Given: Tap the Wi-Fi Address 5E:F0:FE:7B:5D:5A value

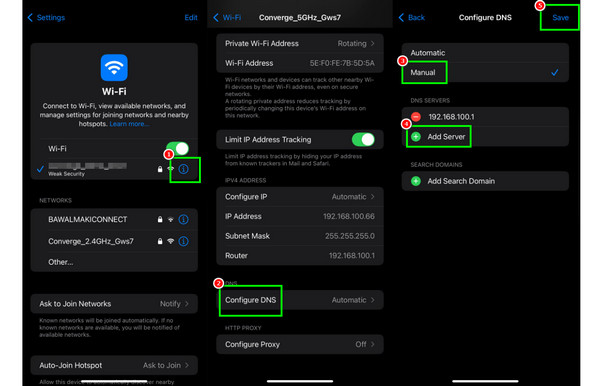Looking at the screenshot, I should (x=342, y=63).
